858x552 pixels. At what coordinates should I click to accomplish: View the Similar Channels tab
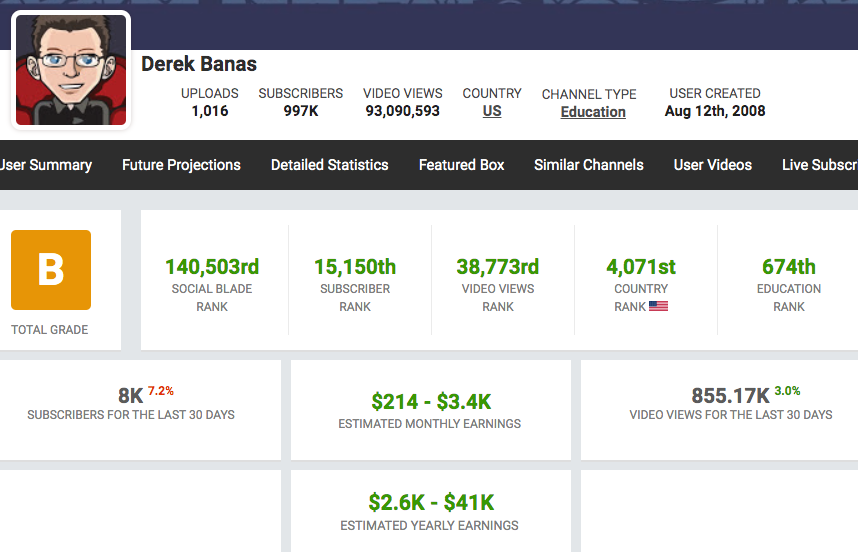click(589, 165)
